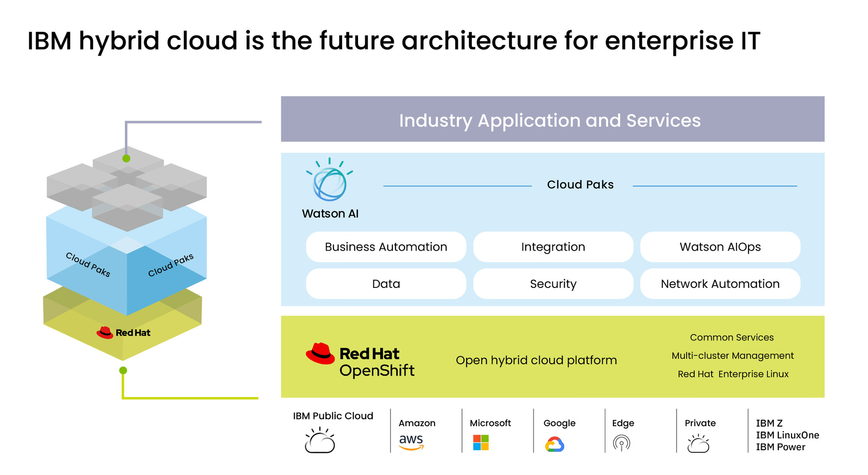The image size is (868, 475).
Task: Select the Integration Cloud Pak button
Action: coord(553,247)
